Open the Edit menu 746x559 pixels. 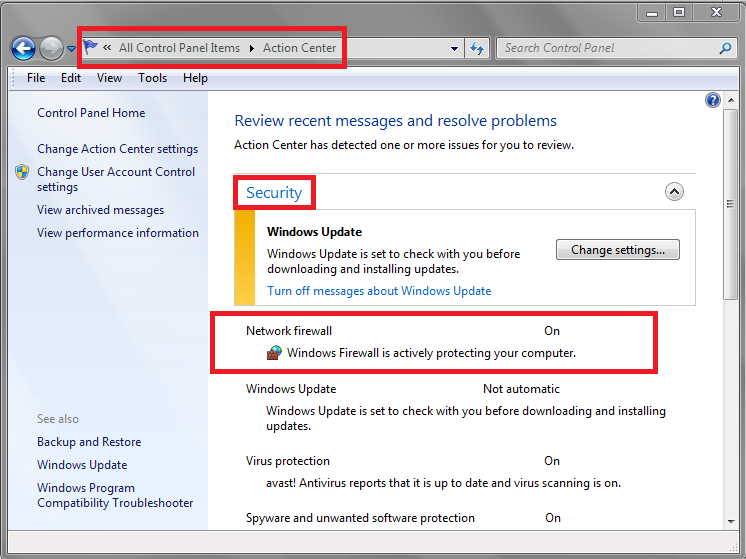pyautogui.click(x=71, y=78)
